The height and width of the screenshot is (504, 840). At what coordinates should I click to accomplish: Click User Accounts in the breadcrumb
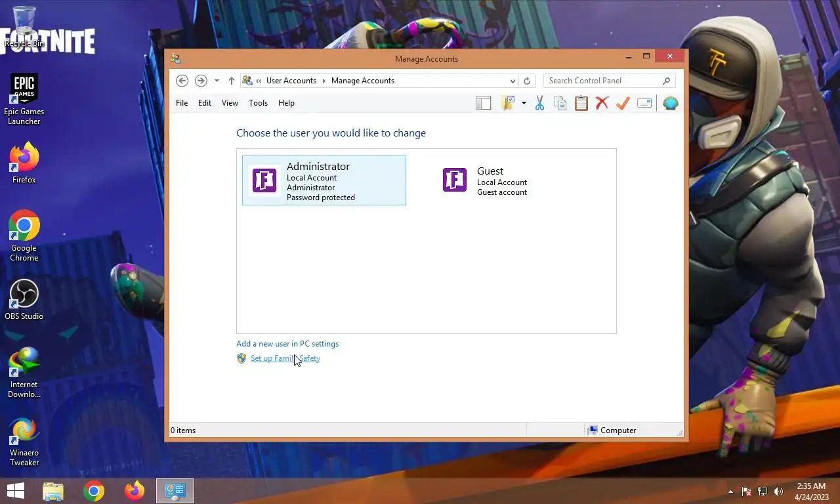pos(291,81)
